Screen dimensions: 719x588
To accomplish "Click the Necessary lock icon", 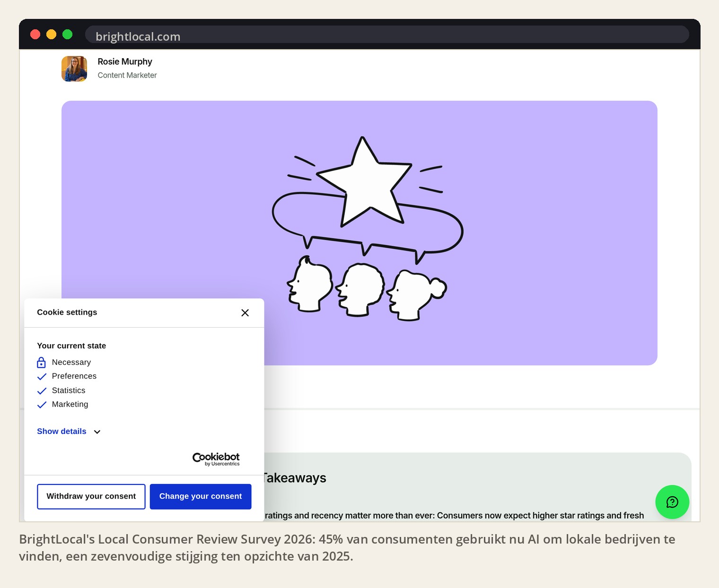I will point(42,363).
